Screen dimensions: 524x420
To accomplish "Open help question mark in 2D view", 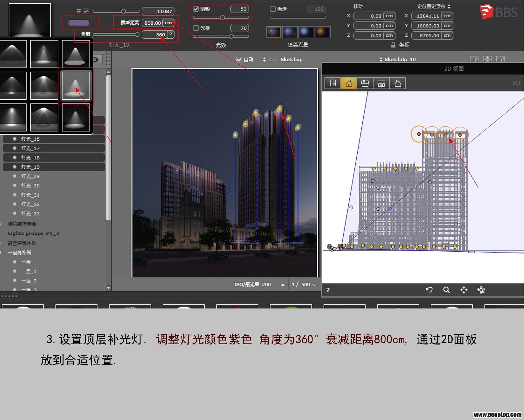I will tap(328, 290).
